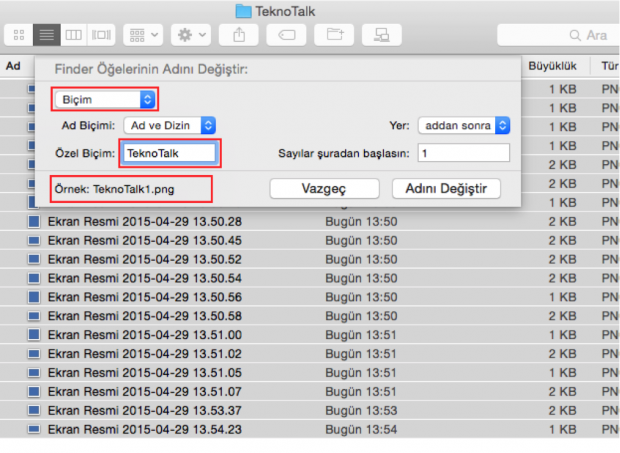Switch to column view
The image size is (620, 453).
click(x=74, y=35)
